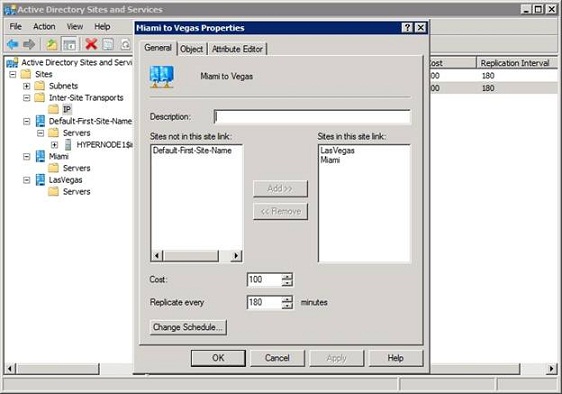Open the File menu
This screenshot has width=562, height=394.
tap(15, 27)
